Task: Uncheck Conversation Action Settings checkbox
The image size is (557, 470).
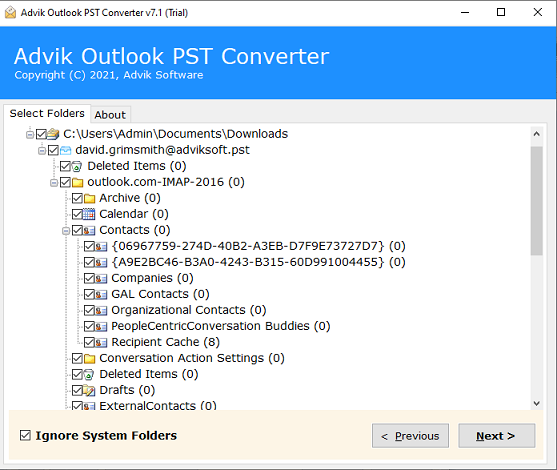Action: coord(77,358)
